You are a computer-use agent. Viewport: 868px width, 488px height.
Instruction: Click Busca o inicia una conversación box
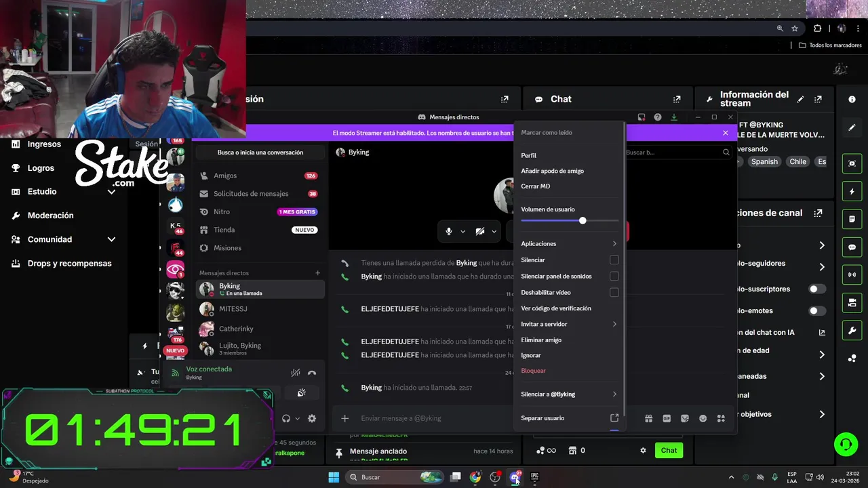tap(260, 152)
